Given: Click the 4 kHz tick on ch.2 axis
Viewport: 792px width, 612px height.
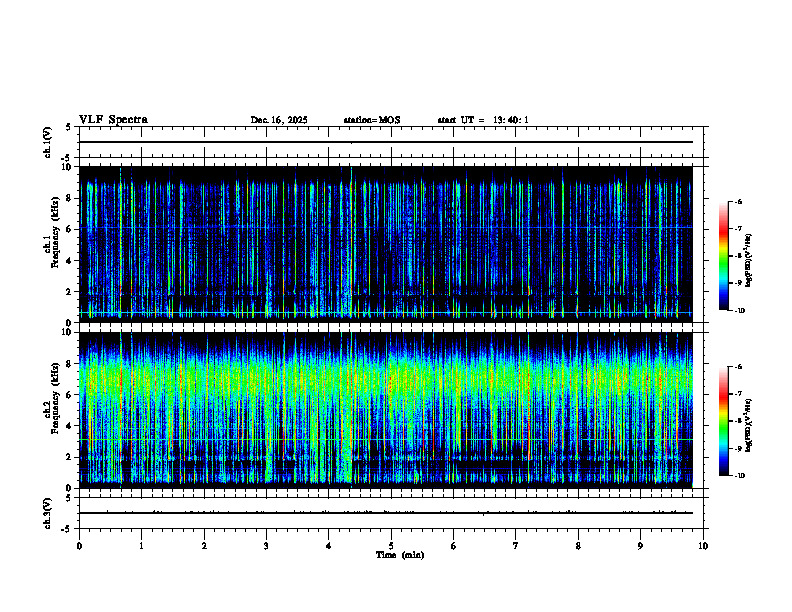Looking at the screenshot, I should point(70,426).
